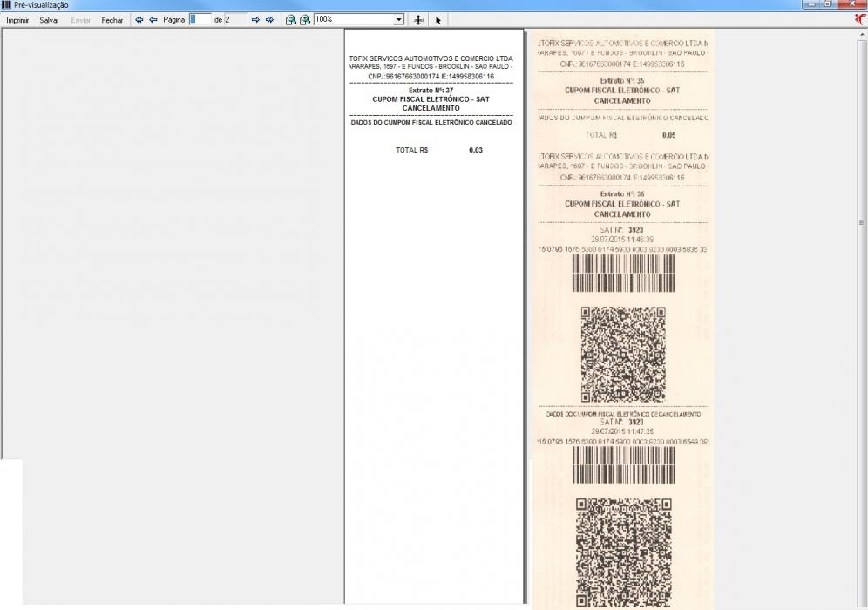Jump to the last page
868x610 pixels.
point(269,19)
